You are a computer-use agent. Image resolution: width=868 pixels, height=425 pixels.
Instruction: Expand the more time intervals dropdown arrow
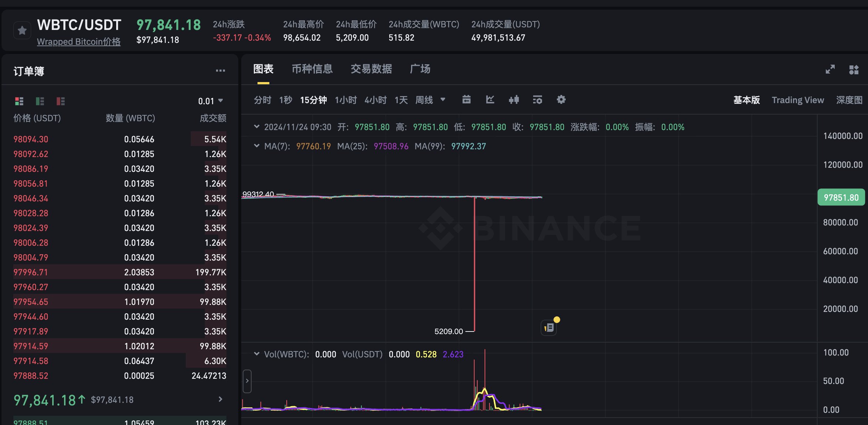point(443,99)
